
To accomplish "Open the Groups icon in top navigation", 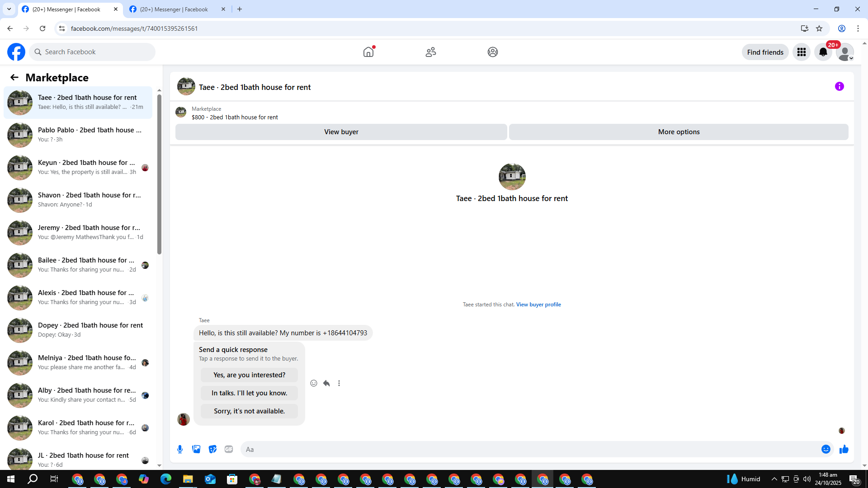I will click(493, 52).
